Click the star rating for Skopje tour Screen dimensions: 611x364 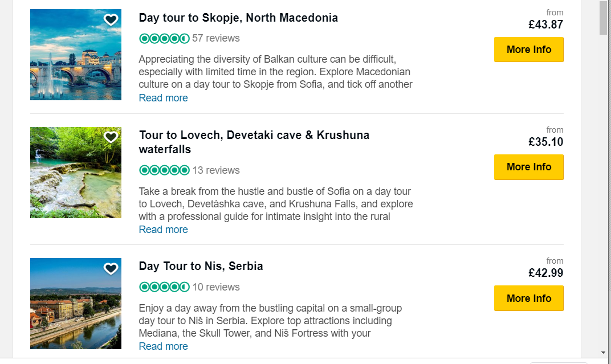[165, 38]
